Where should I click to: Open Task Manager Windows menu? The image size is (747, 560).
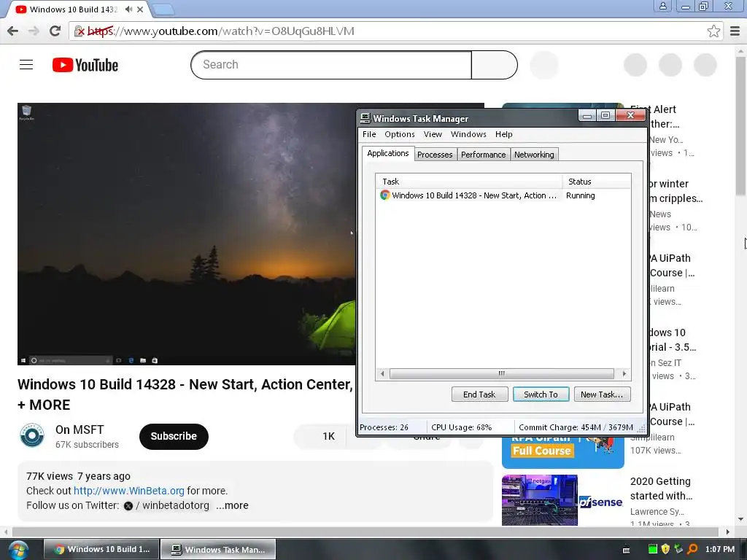click(468, 134)
